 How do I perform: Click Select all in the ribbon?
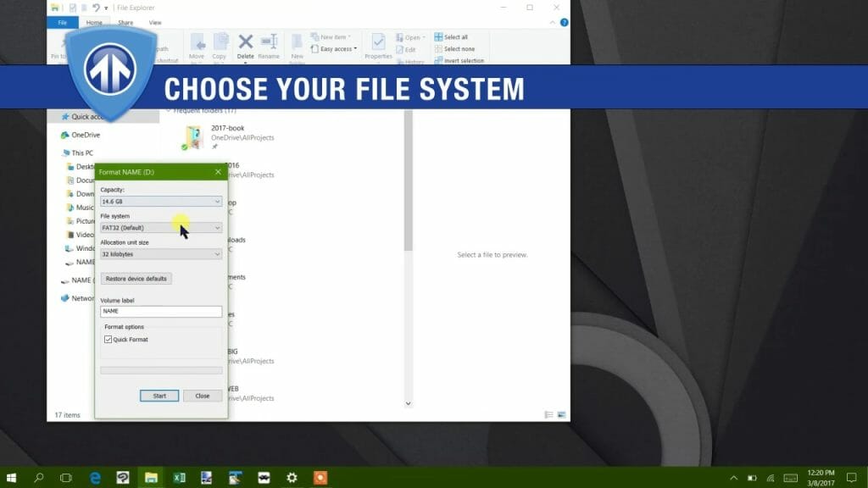[x=451, y=37]
